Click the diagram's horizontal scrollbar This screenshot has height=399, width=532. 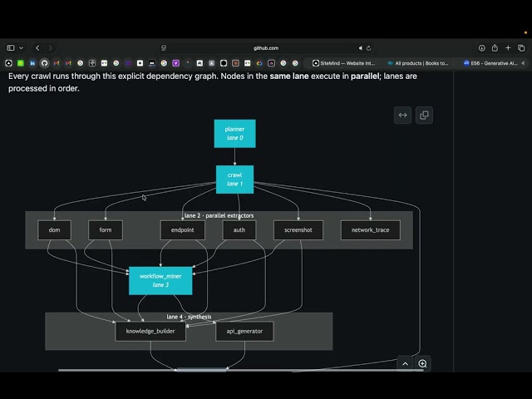click(x=241, y=370)
